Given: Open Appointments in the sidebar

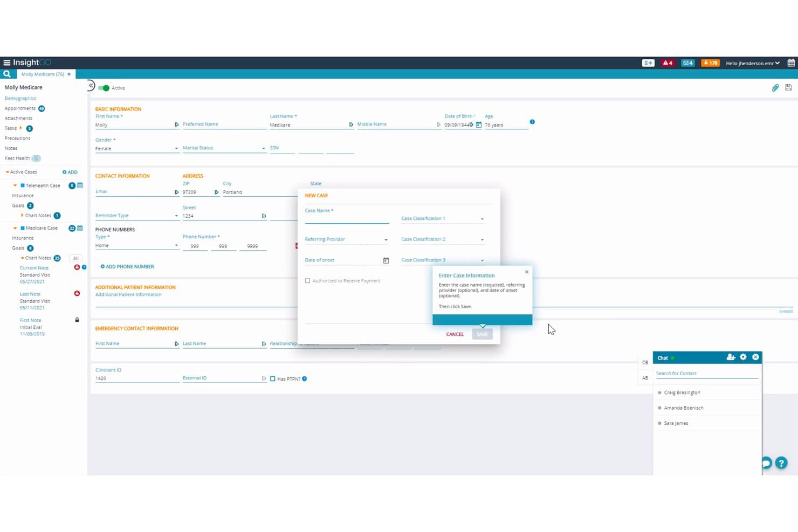Looking at the screenshot, I should [20, 108].
